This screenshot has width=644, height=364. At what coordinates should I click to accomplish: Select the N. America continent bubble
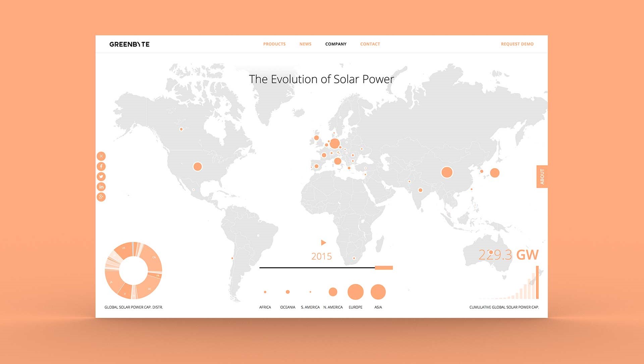click(x=333, y=292)
